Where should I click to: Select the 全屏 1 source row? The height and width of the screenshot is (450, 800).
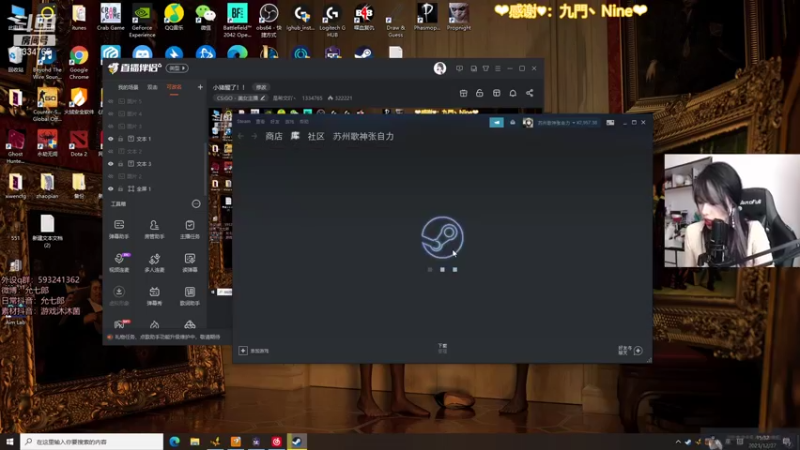click(x=153, y=189)
